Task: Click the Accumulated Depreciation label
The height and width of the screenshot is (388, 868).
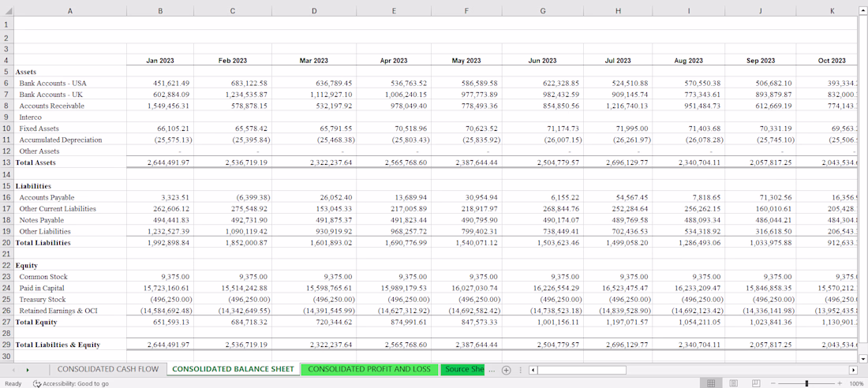Action: click(60, 140)
